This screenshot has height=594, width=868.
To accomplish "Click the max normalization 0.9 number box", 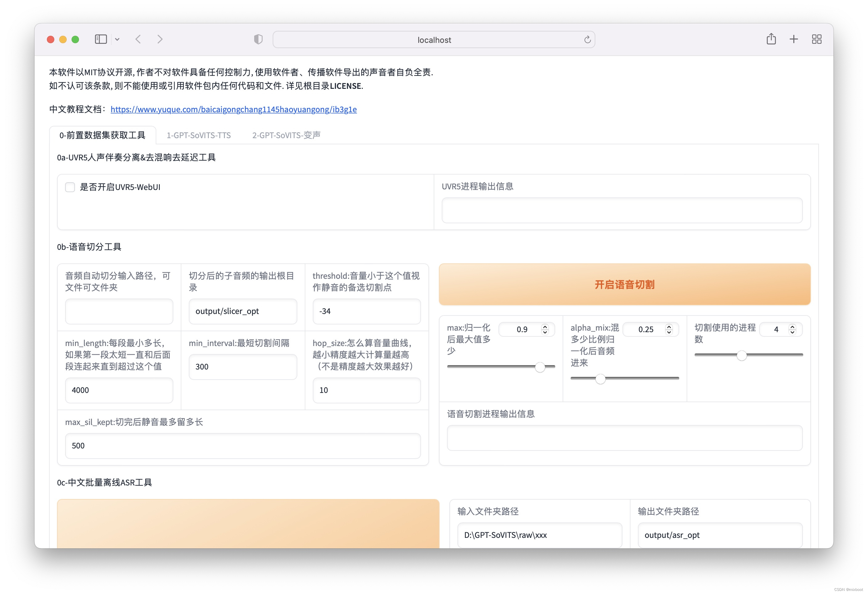I will click(x=526, y=329).
